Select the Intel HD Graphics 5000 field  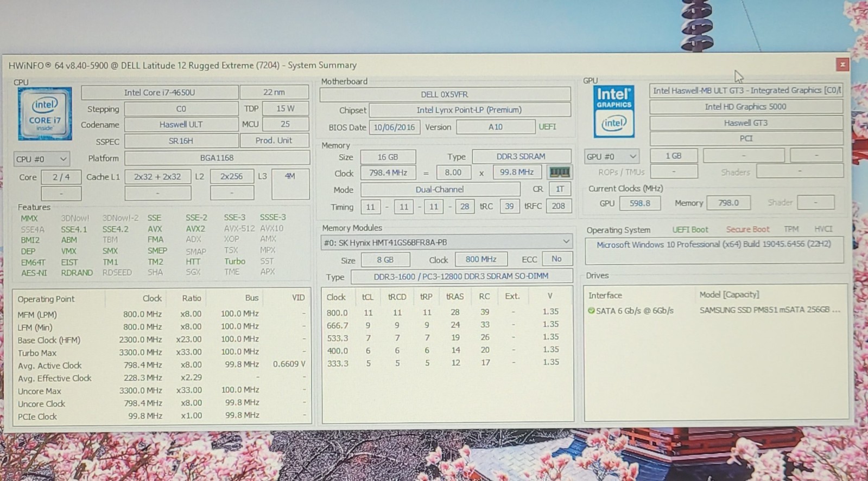(746, 107)
